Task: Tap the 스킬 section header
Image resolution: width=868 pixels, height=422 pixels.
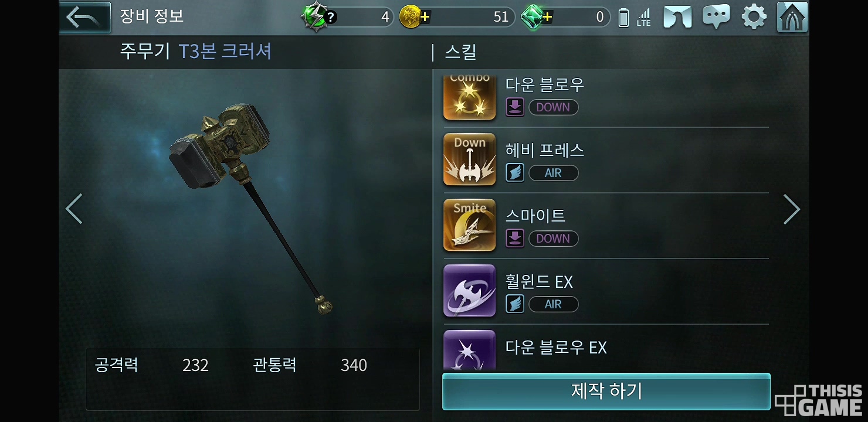Action: (x=460, y=52)
